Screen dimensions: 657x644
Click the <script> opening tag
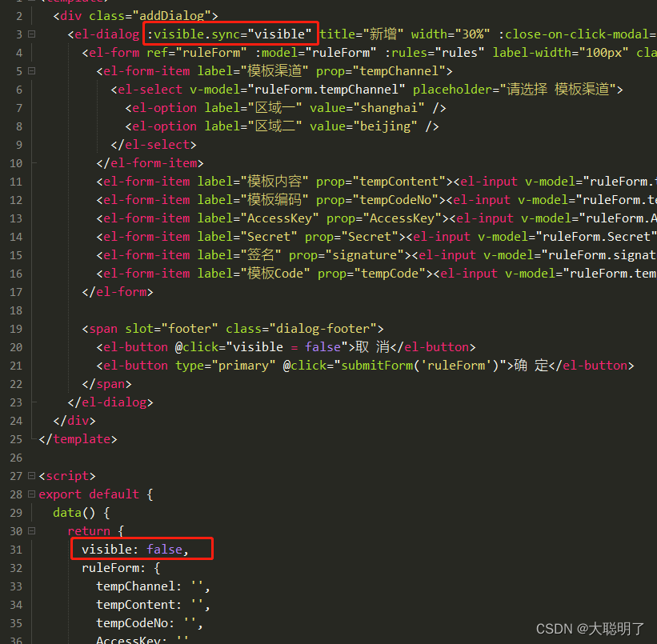click(x=67, y=477)
